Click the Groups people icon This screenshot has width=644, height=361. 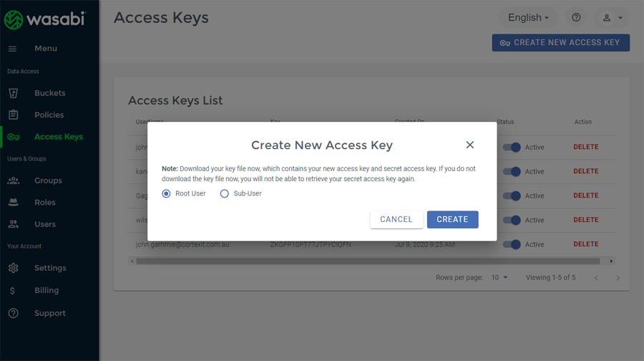coord(13,180)
